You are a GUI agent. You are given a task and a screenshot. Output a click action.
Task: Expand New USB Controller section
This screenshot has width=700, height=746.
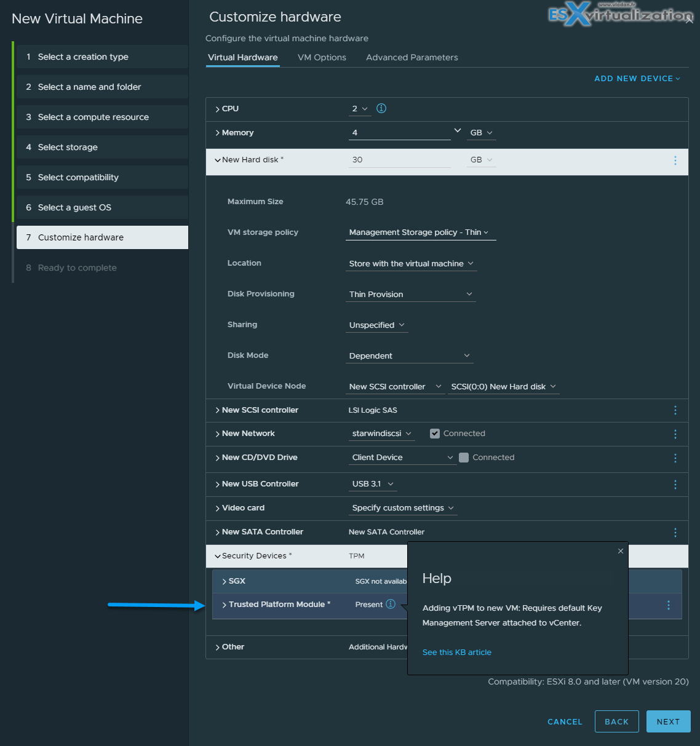pyautogui.click(x=218, y=484)
